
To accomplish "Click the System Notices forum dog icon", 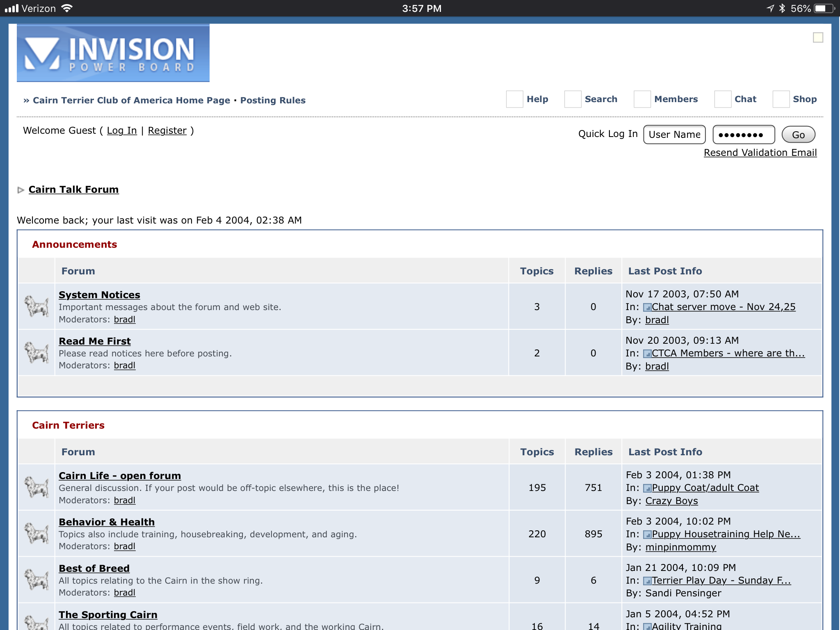I will coord(37,306).
